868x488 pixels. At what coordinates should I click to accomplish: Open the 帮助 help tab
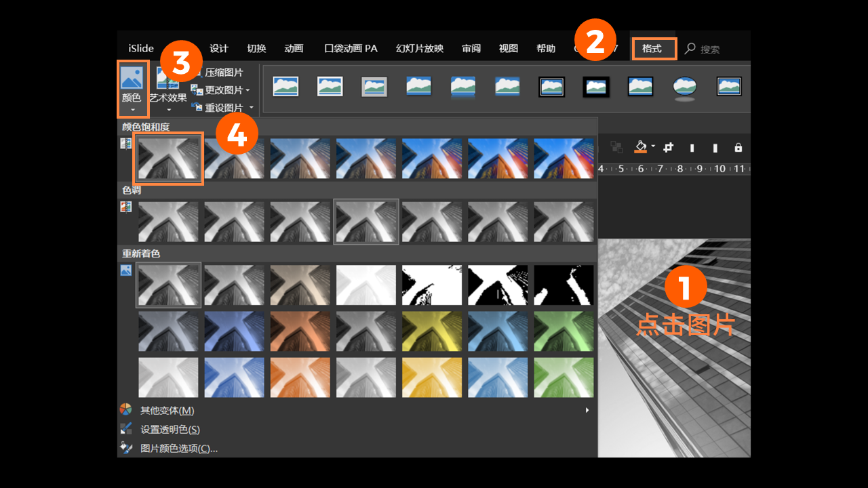pos(546,49)
